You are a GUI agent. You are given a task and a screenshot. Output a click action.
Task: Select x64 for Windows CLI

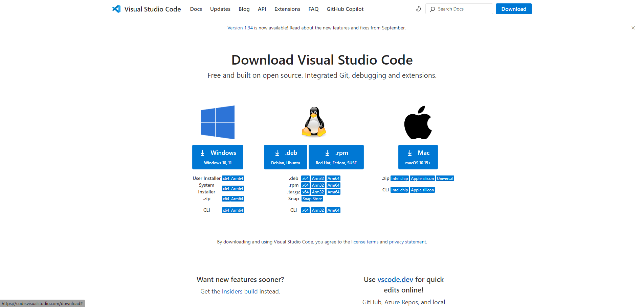pyautogui.click(x=226, y=210)
